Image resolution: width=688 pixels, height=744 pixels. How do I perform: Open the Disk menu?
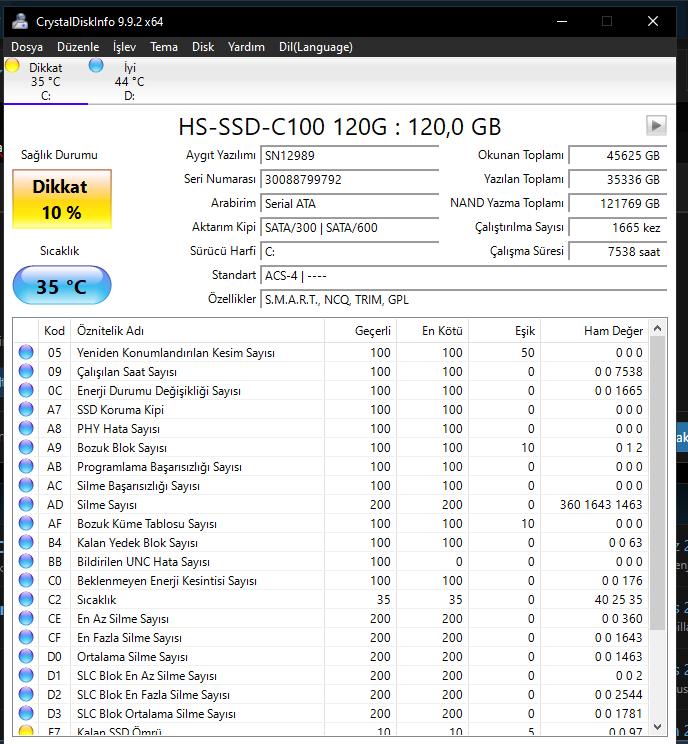[x=203, y=47]
